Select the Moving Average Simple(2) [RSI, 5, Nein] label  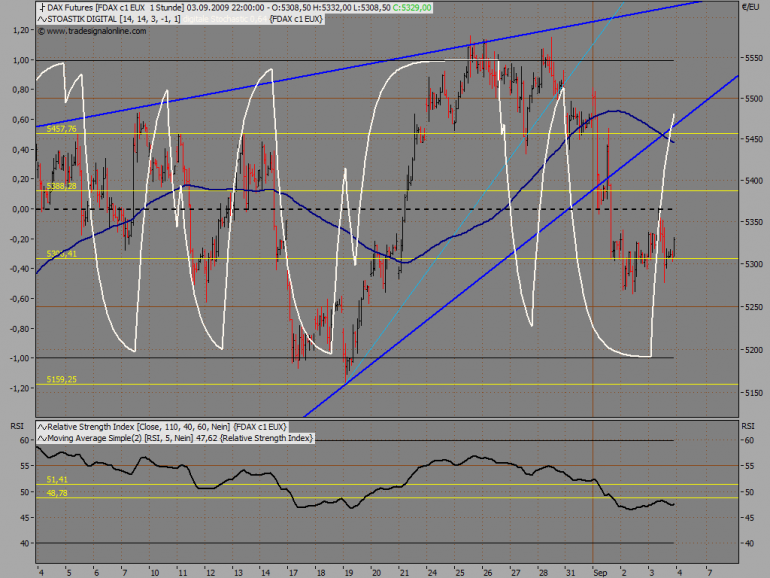120,438
